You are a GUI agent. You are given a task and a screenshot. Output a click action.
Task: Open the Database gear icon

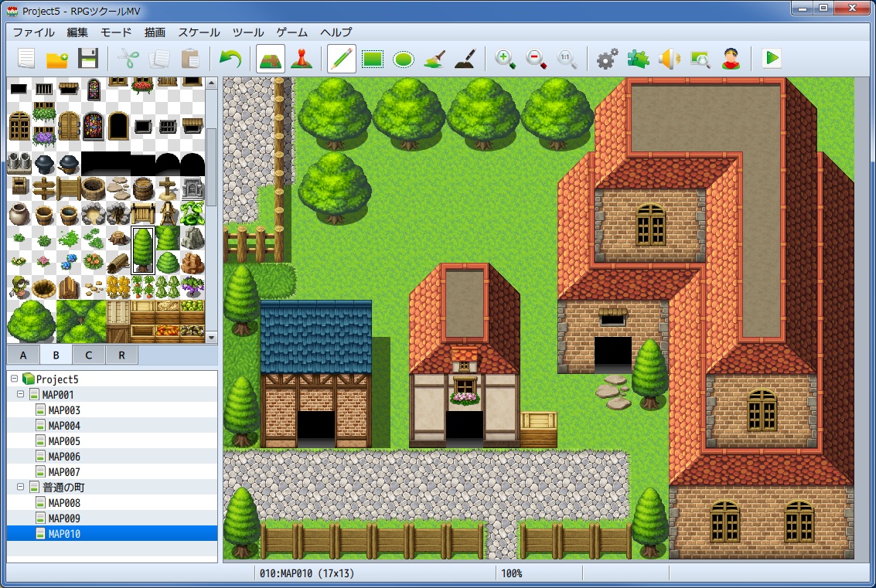tap(607, 58)
